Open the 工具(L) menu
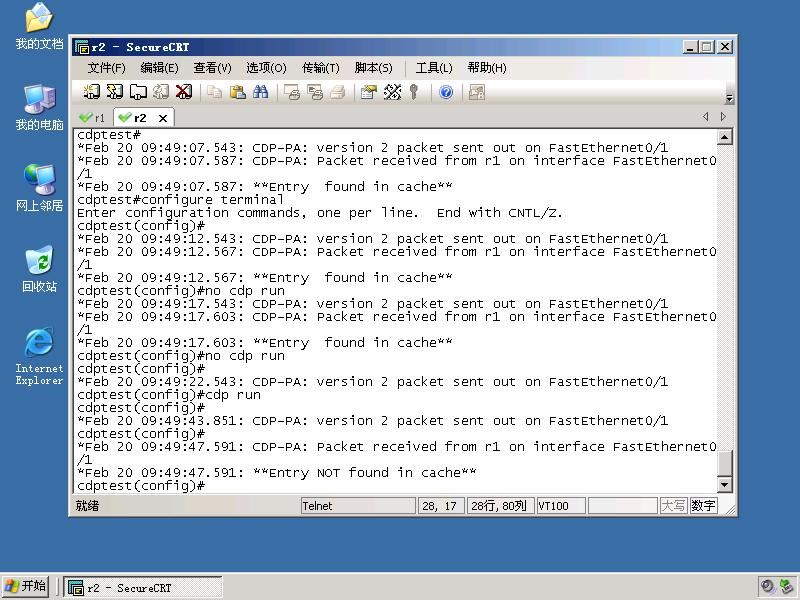 434,68
